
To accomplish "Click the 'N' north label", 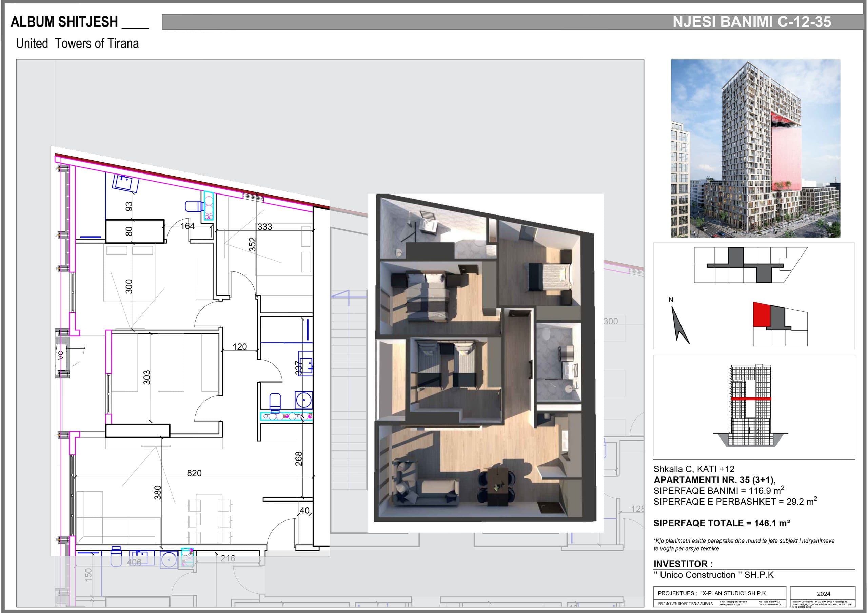I will coord(671,300).
